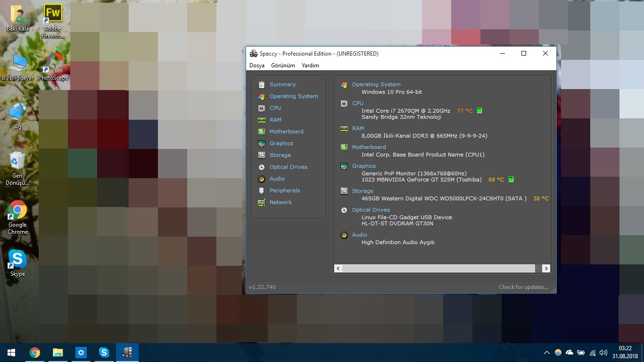
Task: Select the 'Windows 10 Pro 64-bit' text
Action: click(x=392, y=92)
